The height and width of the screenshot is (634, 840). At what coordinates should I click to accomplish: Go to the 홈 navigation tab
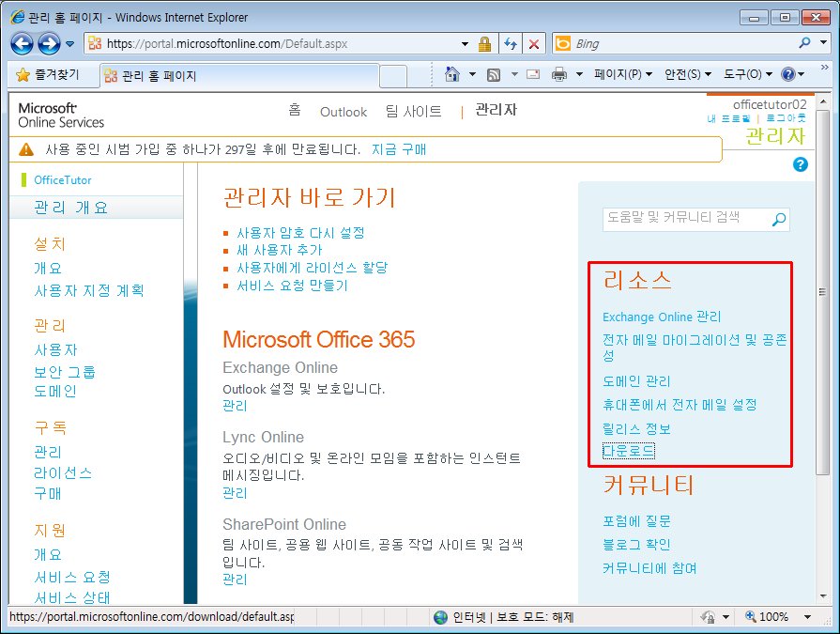[x=295, y=111]
